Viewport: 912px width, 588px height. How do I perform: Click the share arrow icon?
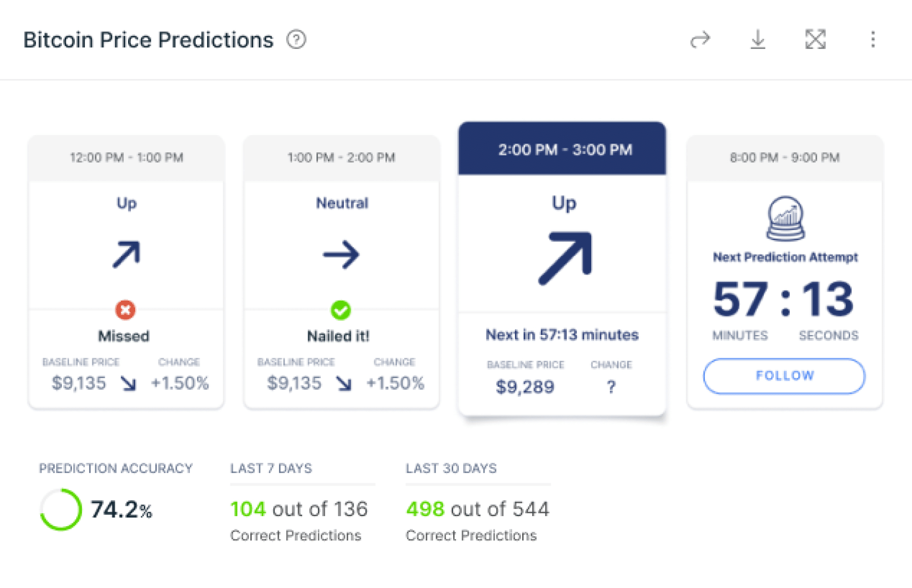(x=700, y=39)
